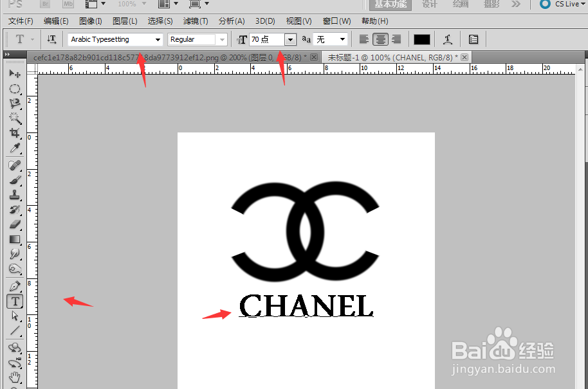The image size is (588, 389).
Task: Select the Brush tool
Action: [x=15, y=179]
